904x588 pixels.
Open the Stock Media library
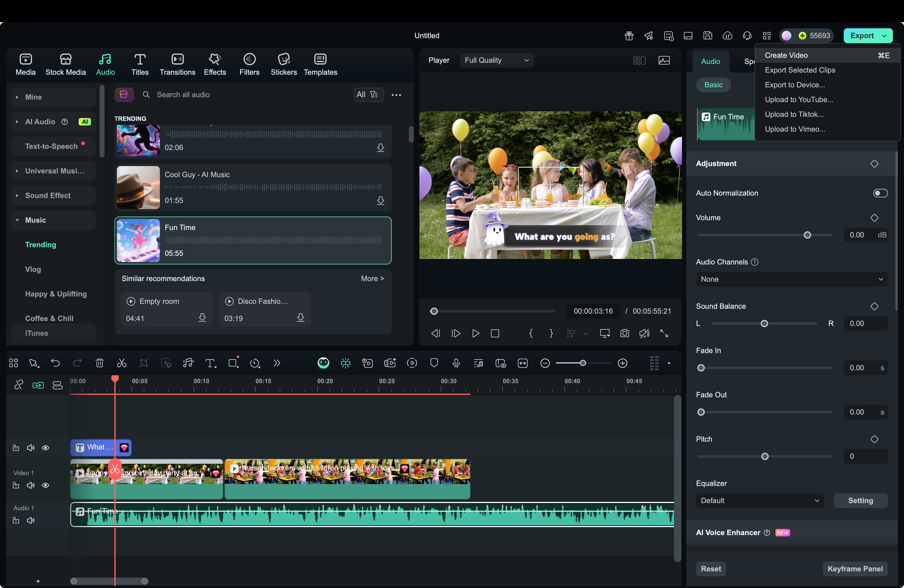pyautogui.click(x=65, y=64)
